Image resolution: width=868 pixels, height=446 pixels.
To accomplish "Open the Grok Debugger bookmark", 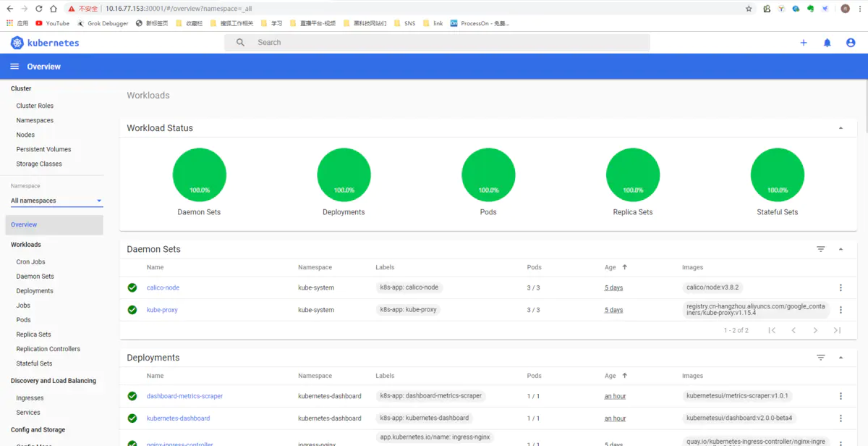I will click(x=102, y=23).
